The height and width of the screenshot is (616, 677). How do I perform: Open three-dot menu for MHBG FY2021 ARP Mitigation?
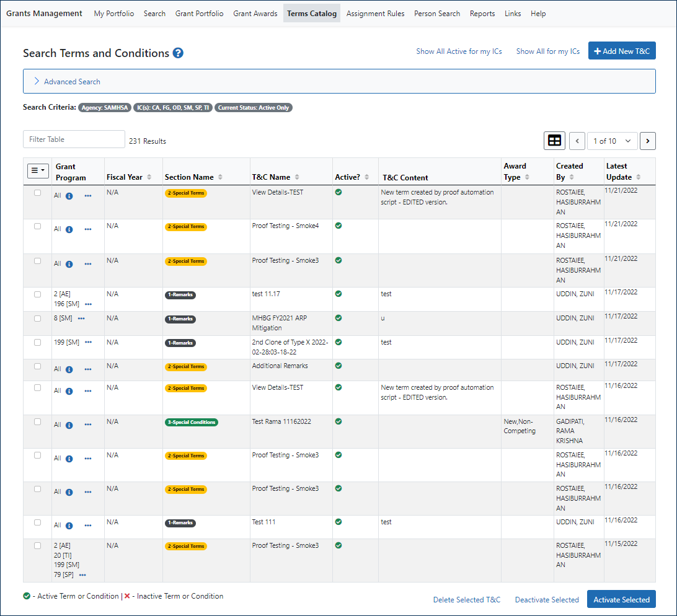click(x=81, y=319)
